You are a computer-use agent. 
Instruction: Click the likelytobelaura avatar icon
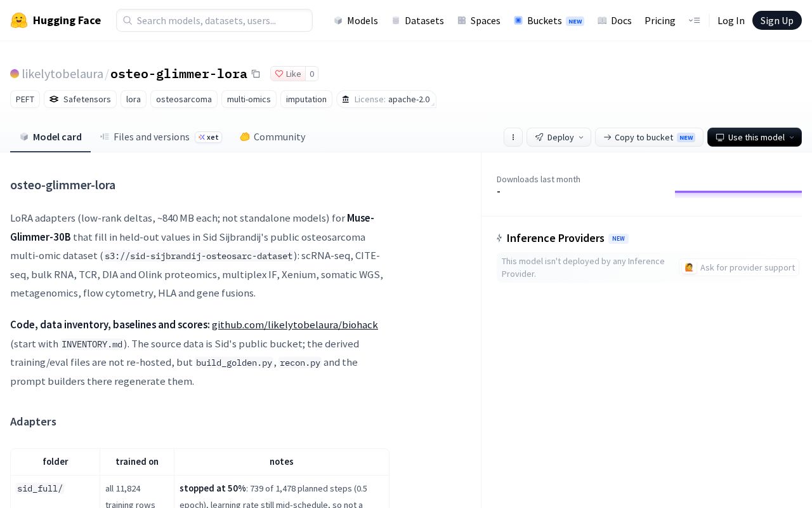click(15, 74)
